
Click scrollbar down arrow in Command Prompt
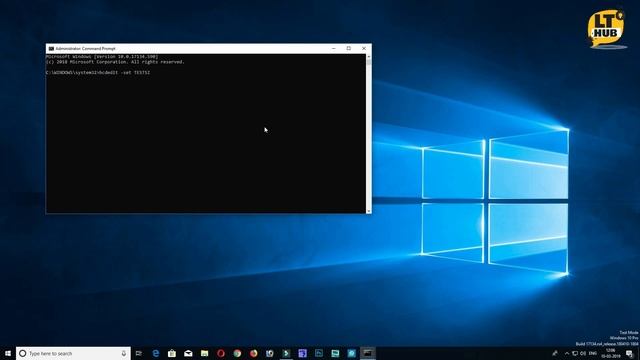click(369, 211)
